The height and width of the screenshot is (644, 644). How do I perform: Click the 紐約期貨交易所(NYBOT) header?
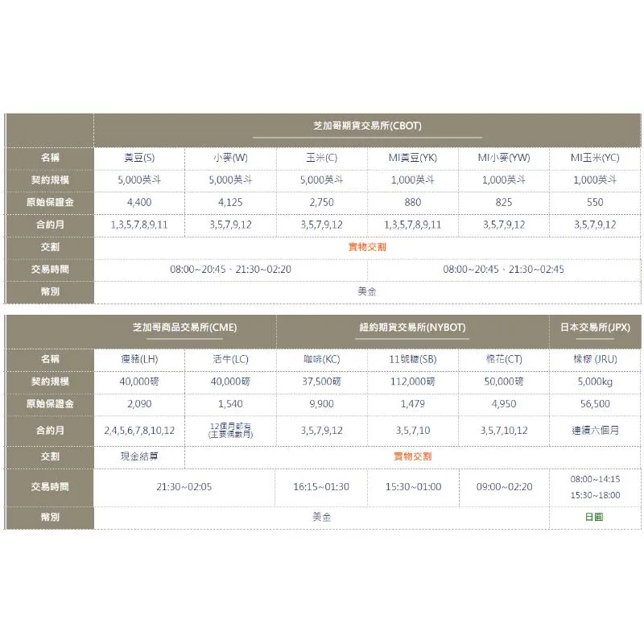[x=412, y=328]
